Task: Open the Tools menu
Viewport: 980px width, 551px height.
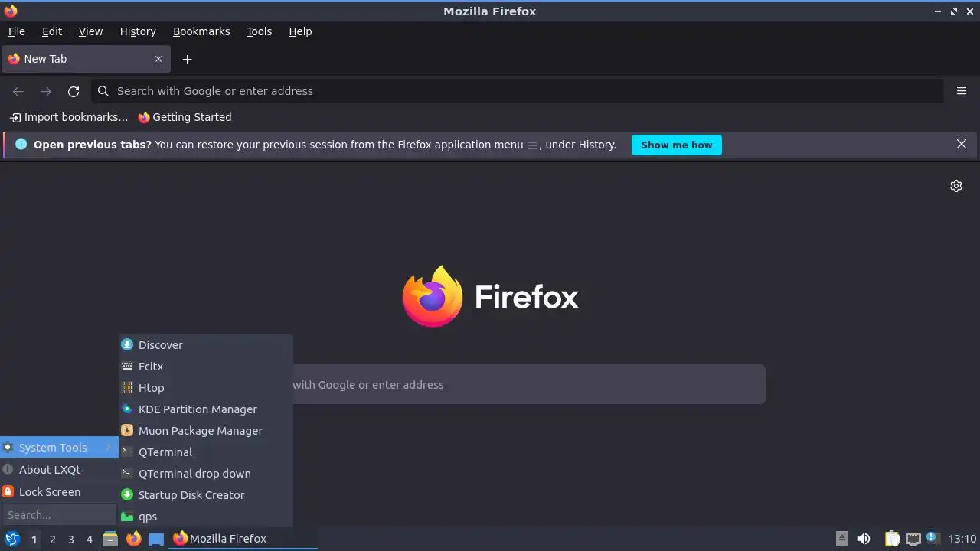Action: [x=259, y=31]
